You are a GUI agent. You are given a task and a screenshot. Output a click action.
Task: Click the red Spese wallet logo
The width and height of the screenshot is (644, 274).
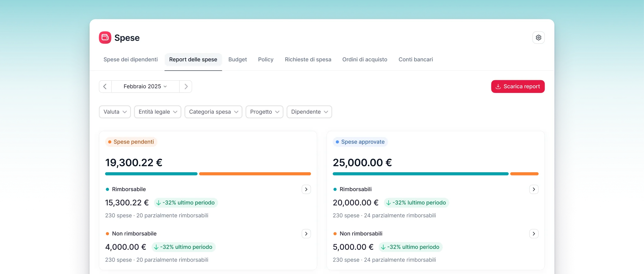pyautogui.click(x=105, y=37)
